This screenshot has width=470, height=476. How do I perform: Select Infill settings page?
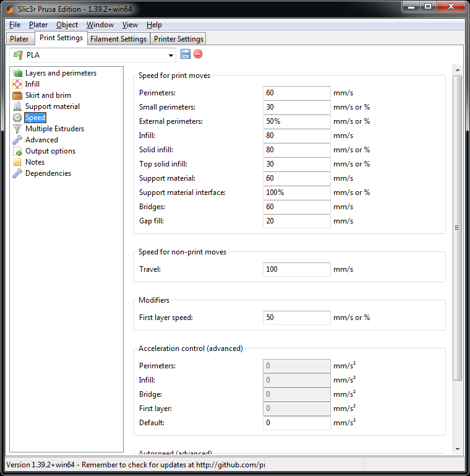[32, 84]
